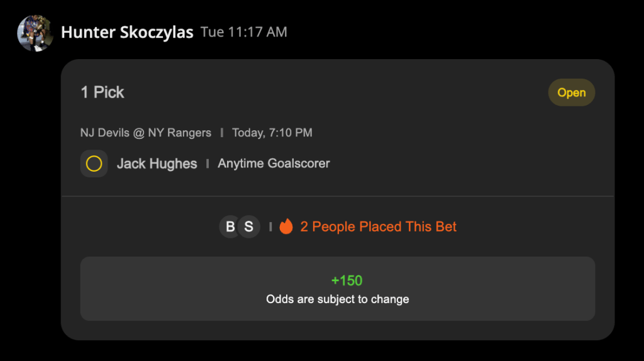Viewport: 644px width, 361px height.
Task: Click the Odds are subject to change notice
Action: 337,299
